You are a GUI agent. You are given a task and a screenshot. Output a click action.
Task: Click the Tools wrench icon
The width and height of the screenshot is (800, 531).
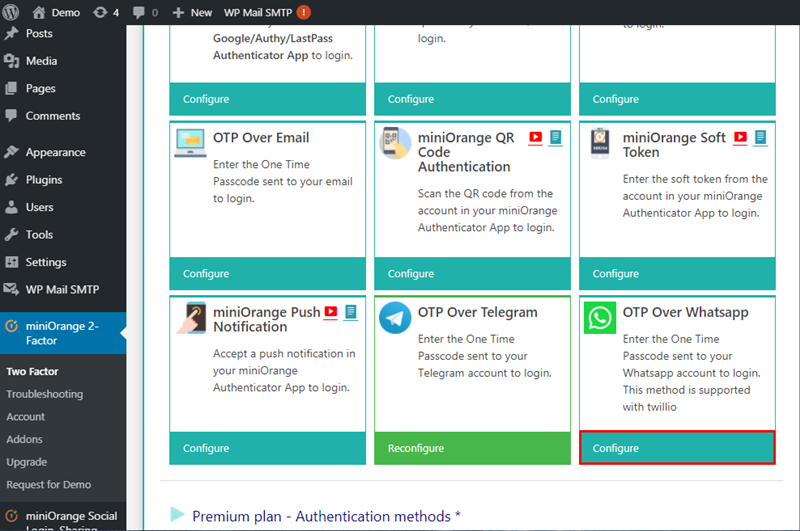tap(11, 235)
